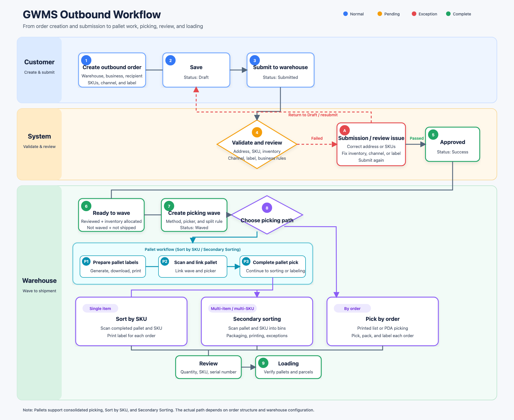514x420 pixels.
Task: Select the Approved status box
Action: (x=453, y=144)
